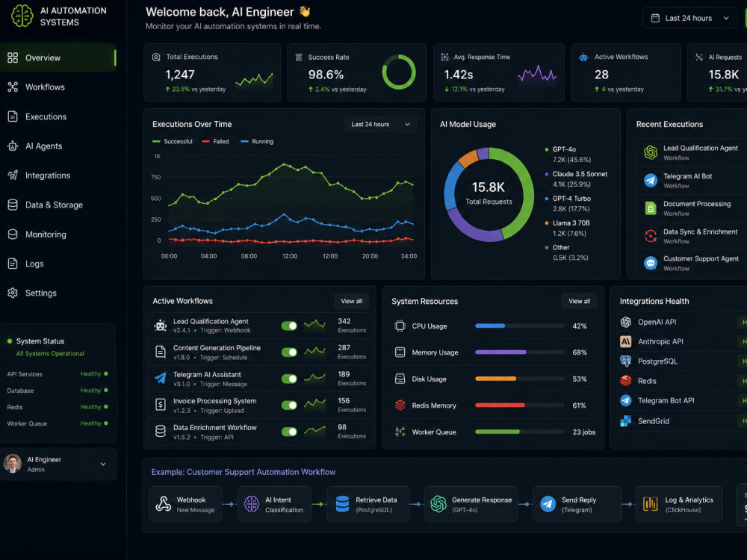Click the Memory Usage icon
The image size is (747, 560).
coord(400,352)
